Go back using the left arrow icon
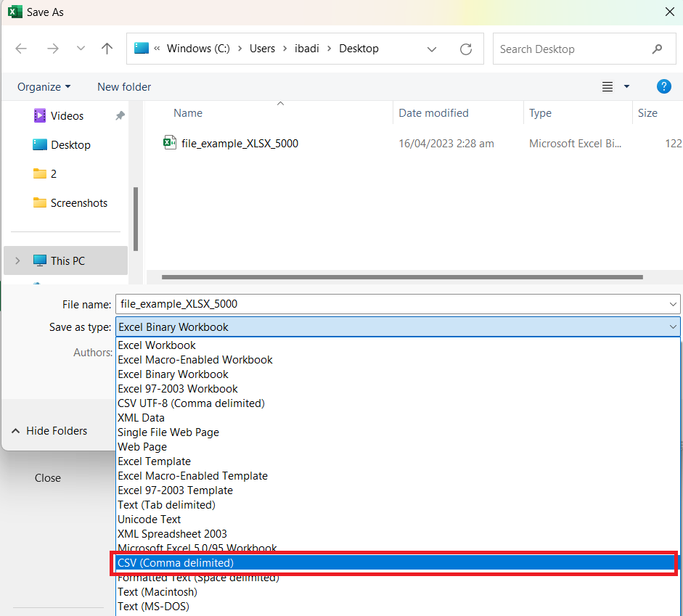The height and width of the screenshot is (616, 683). (21, 49)
